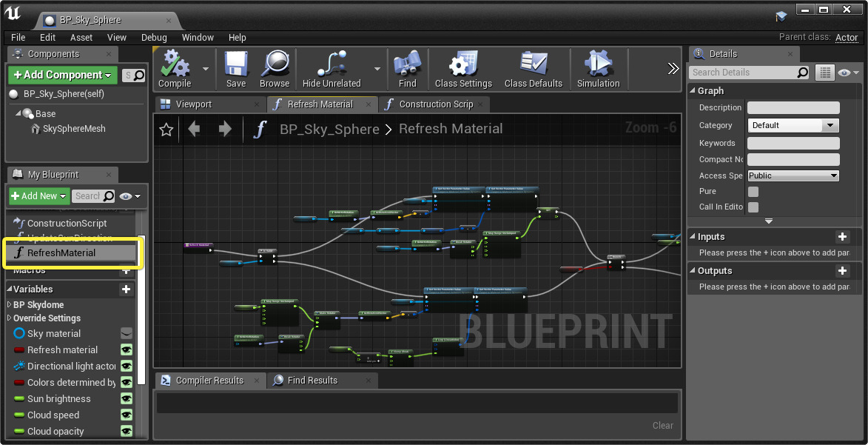Open the Category dropdown showing Default
The image size is (868, 445).
pos(793,125)
